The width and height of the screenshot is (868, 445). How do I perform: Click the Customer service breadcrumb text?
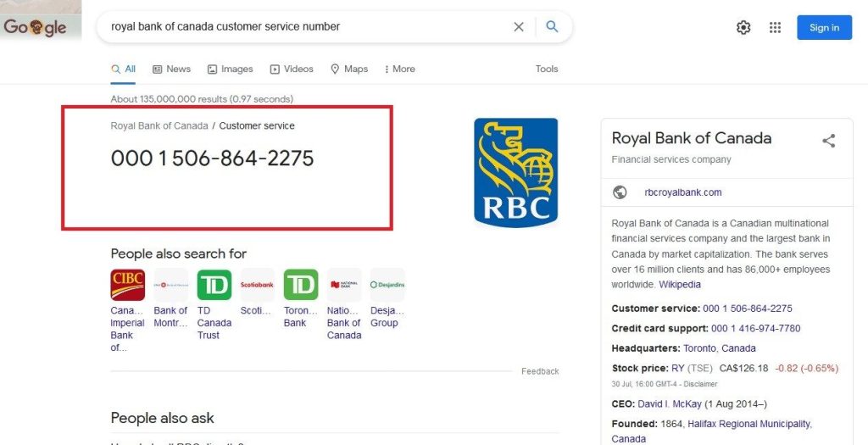[x=257, y=125]
